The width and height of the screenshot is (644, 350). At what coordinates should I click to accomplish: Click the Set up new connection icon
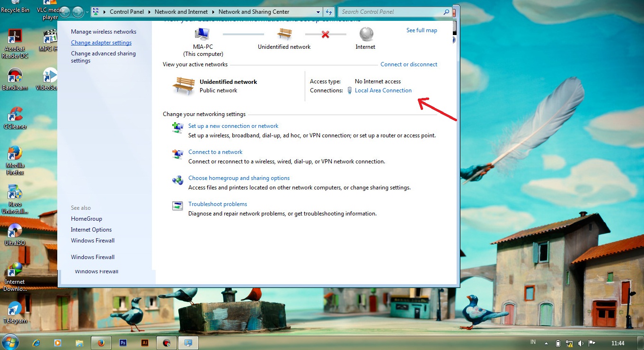(x=177, y=128)
